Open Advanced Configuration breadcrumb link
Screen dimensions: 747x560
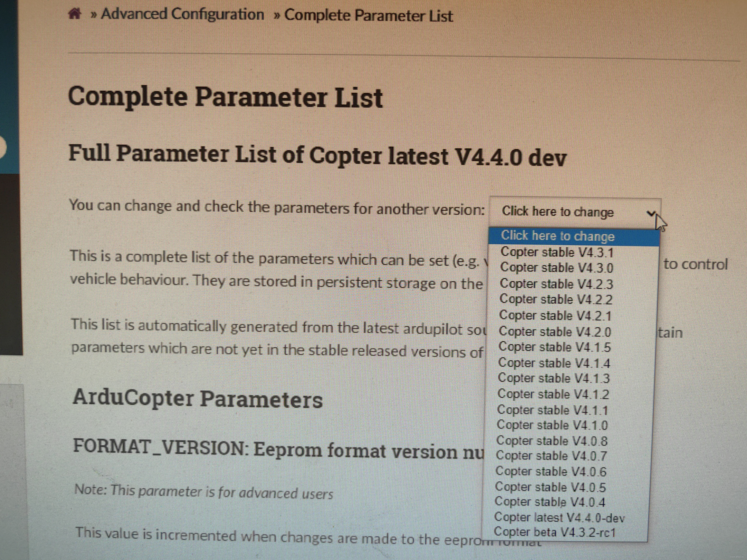[x=182, y=15]
